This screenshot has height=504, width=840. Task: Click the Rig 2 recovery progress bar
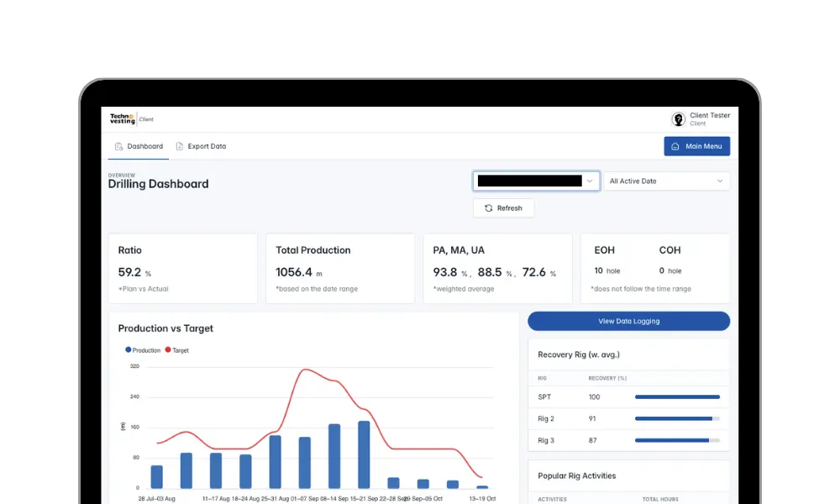677,418
